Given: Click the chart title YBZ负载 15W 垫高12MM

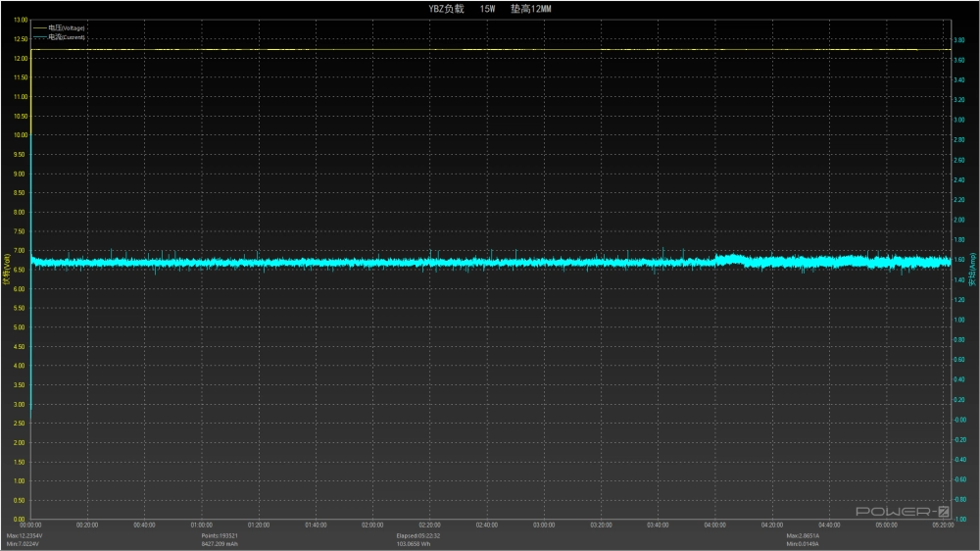Looking at the screenshot, I should 490,9.
